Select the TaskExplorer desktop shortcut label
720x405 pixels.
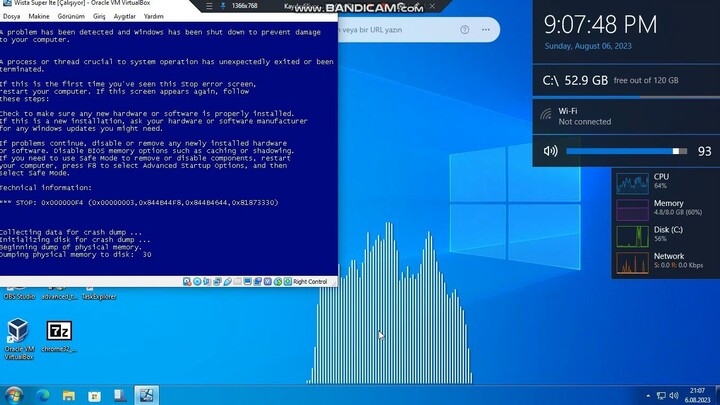coord(99,297)
